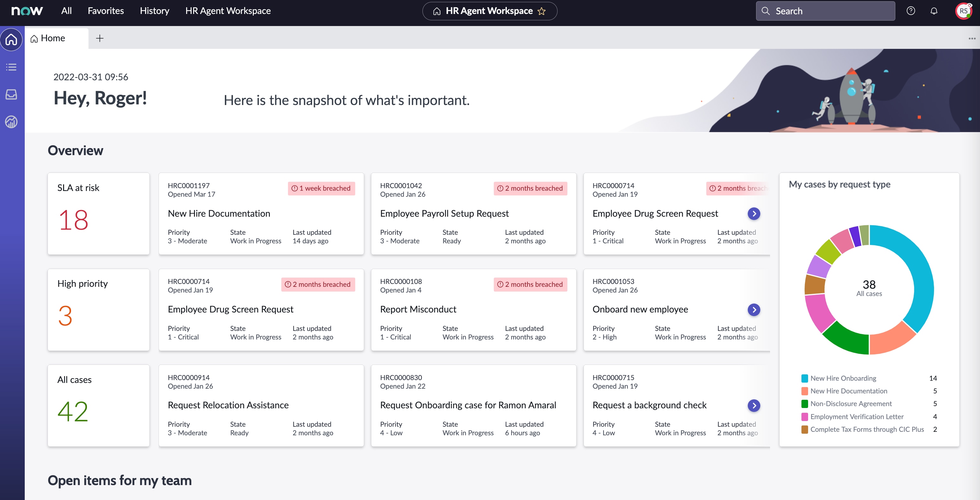
Task: Open the Analytics icon in the sidebar
Action: [x=11, y=122]
